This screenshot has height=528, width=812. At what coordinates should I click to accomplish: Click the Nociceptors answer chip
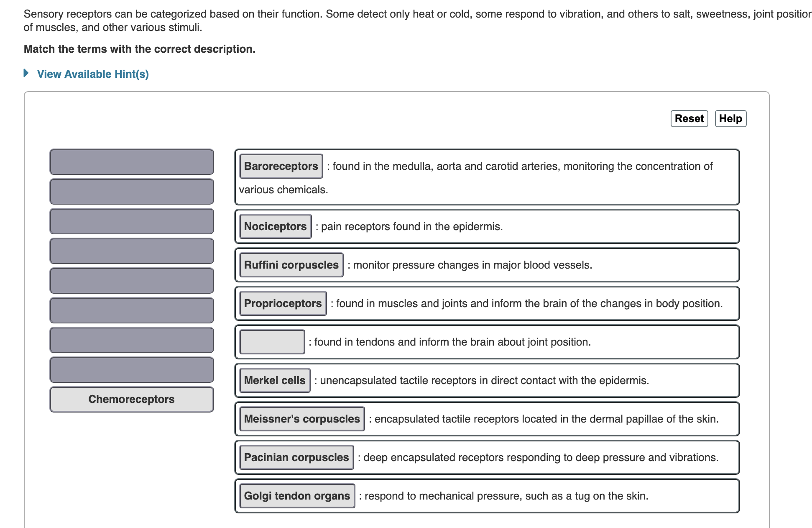point(275,226)
